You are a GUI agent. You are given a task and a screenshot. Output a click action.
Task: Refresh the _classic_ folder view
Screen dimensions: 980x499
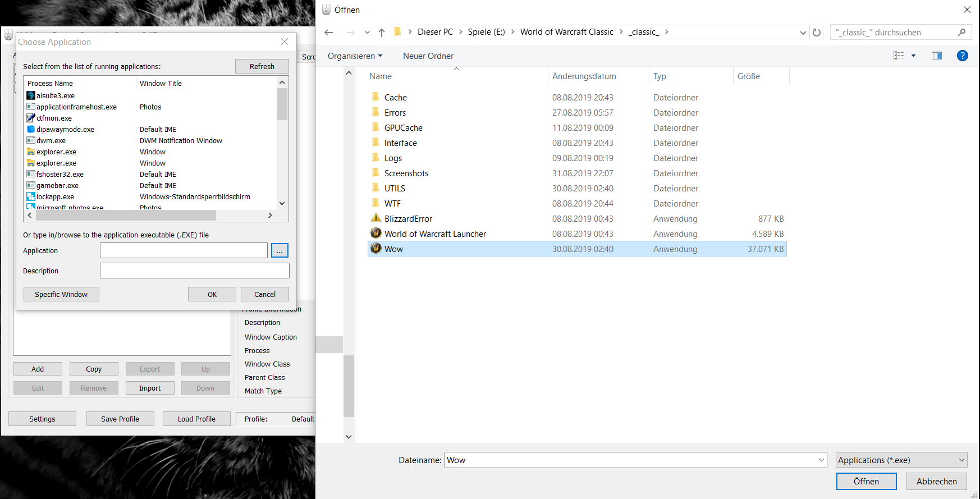pyautogui.click(x=817, y=33)
